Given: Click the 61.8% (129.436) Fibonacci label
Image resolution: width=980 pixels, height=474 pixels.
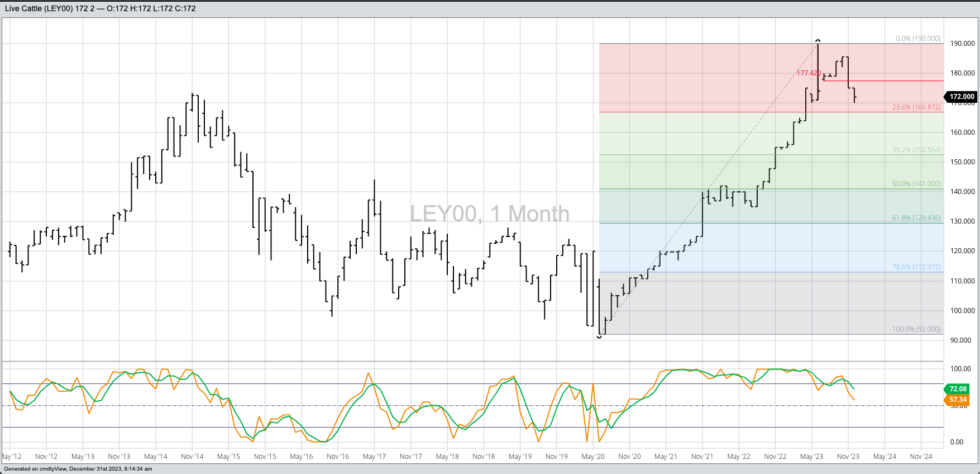Looking at the screenshot, I should tap(916, 218).
